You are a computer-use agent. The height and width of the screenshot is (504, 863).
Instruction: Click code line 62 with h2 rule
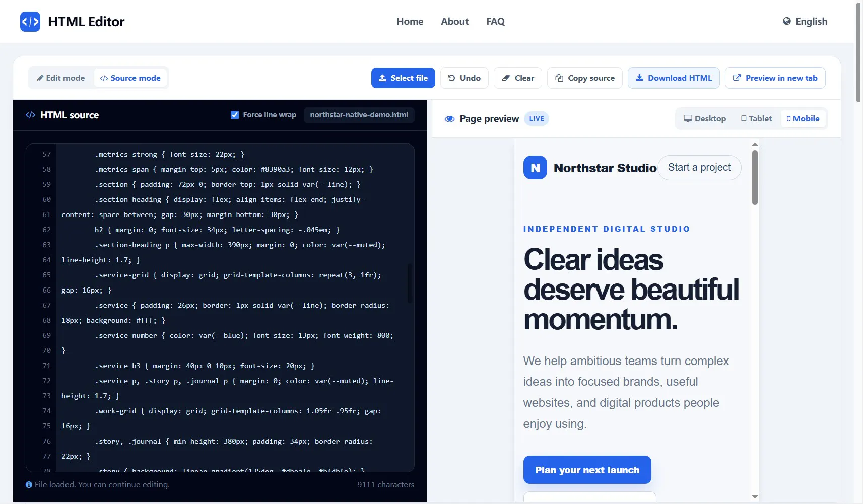pyautogui.click(x=217, y=230)
